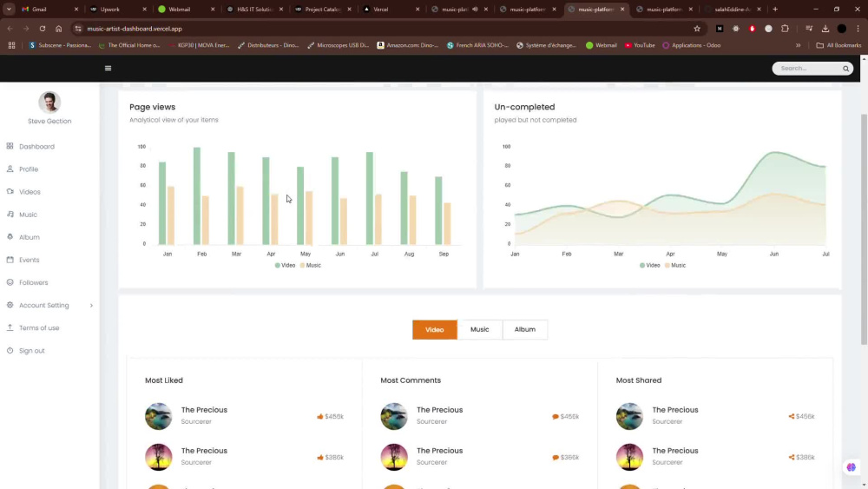Toggle the hamburger sidebar menu icon

click(x=108, y=68)
